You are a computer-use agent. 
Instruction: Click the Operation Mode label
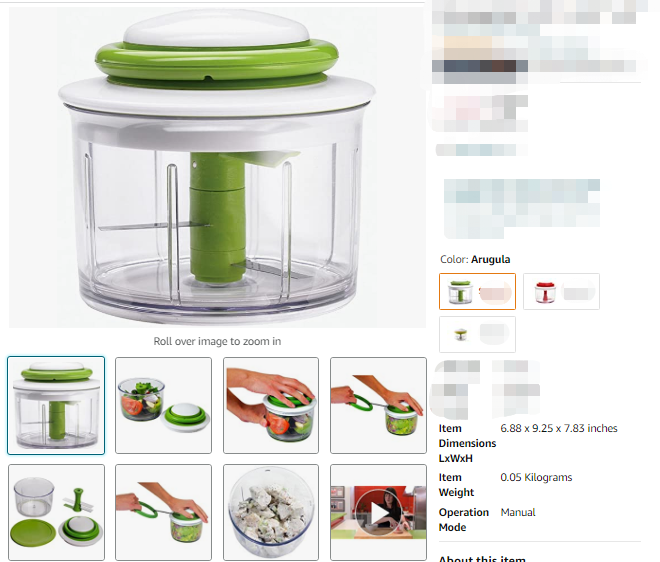(464, 520)
